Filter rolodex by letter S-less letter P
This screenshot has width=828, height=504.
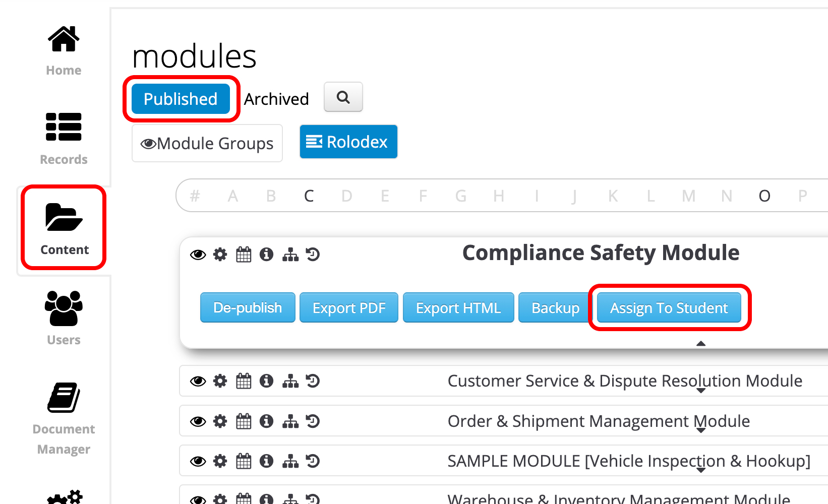(x=803, y=196)
